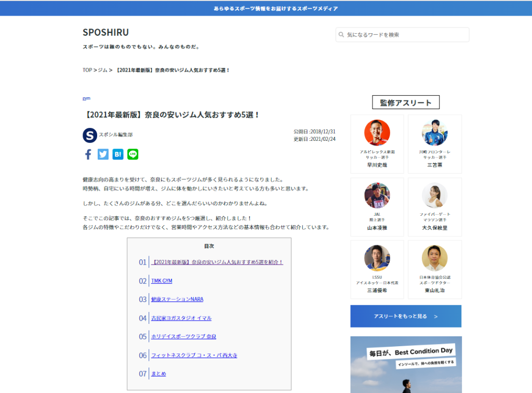Jump to the 健康ステーションNARA section
The width and height of the screenshot is (532, 393).
coord(178,299)
